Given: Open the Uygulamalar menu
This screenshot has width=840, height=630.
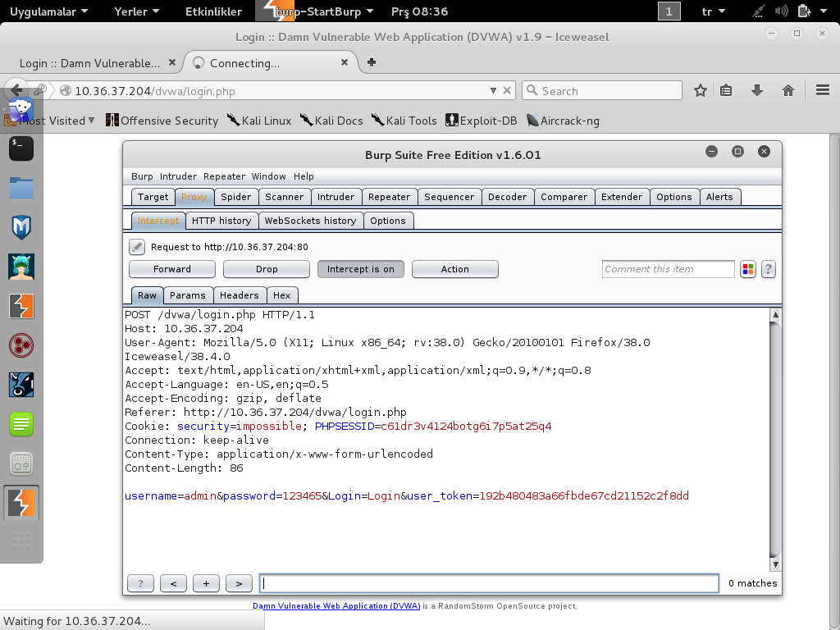Looking at the screenshot, I should coord(48,11).
